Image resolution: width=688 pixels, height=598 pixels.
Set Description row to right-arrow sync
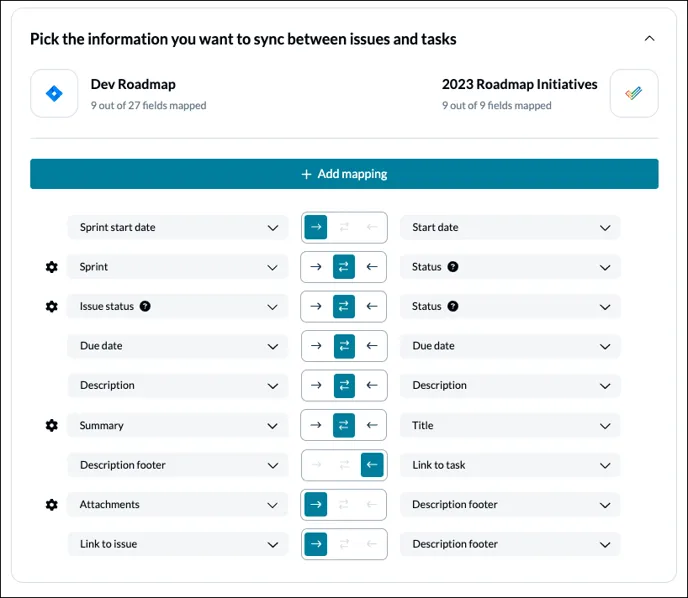tap(316, 385)
